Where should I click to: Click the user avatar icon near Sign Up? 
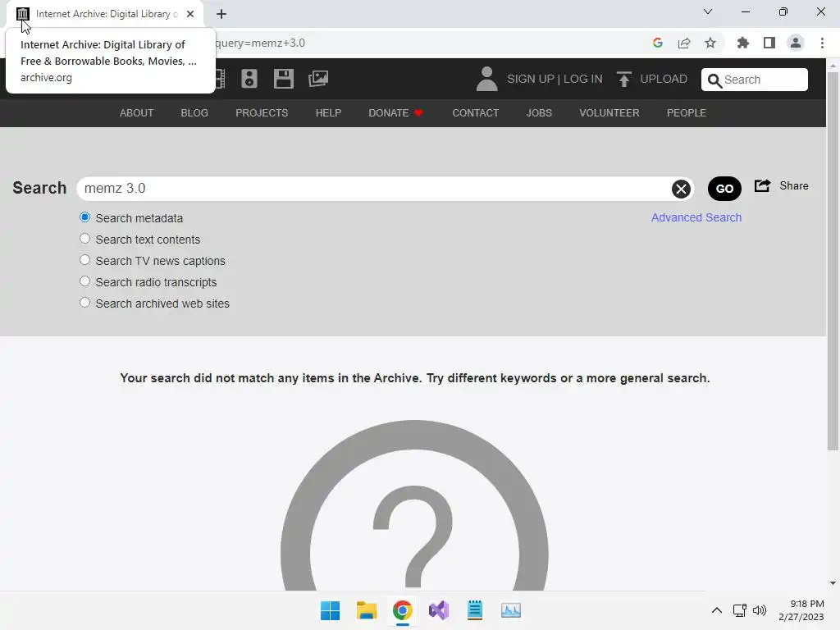(486, 79)
